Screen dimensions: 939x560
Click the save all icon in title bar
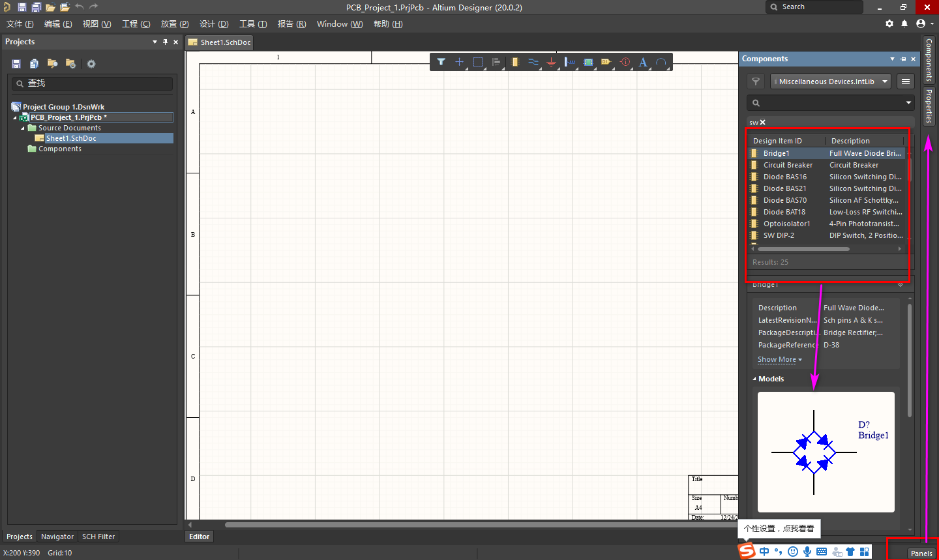(36, 7)
